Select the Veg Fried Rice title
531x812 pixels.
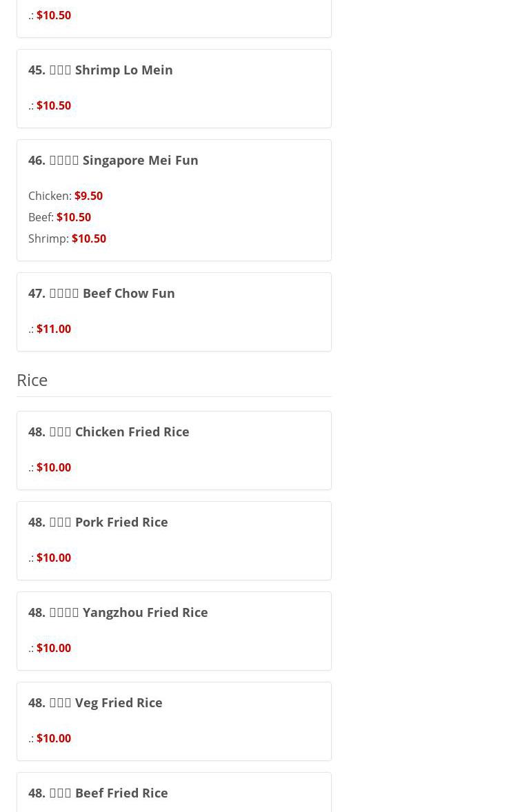pyautogui.click(x=95, y=702)
